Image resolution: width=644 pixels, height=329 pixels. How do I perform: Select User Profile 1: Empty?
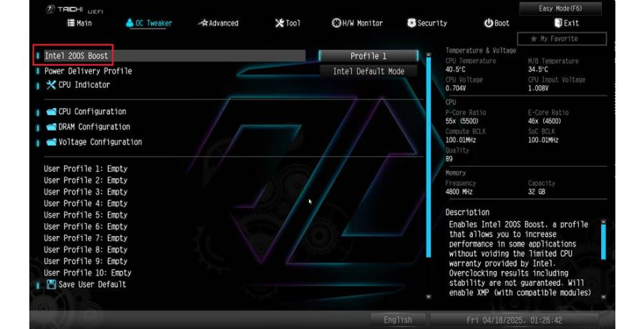86,169
